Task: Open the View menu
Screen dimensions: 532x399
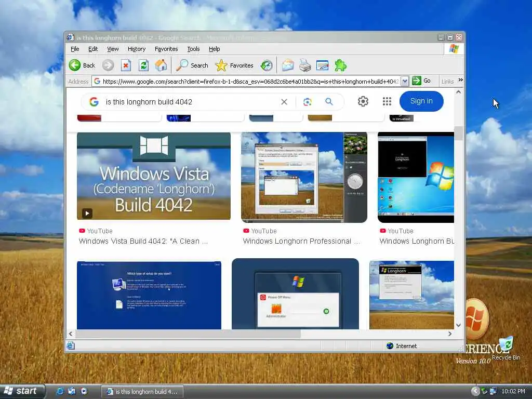Action: click(113, 49)
